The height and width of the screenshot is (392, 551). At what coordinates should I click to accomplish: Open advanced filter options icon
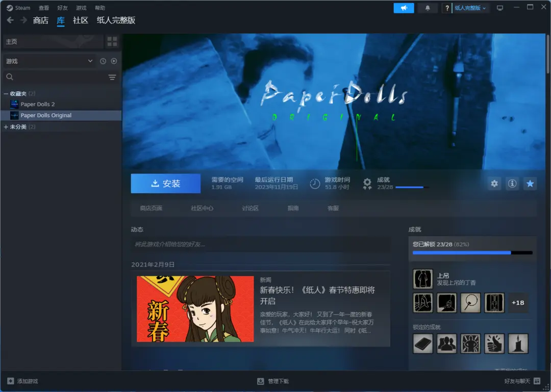tap(112, 77)
